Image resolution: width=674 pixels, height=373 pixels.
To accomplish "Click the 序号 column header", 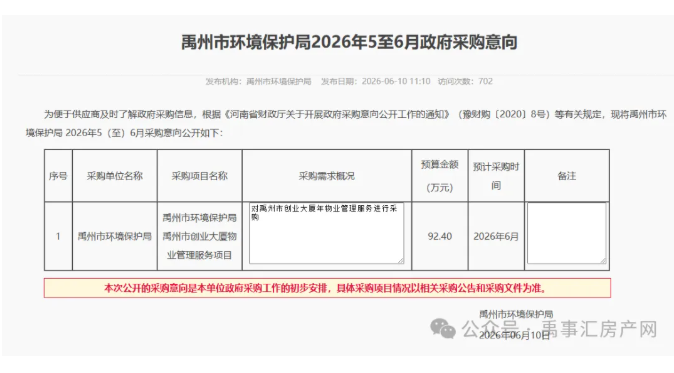I will pos(58,176).
